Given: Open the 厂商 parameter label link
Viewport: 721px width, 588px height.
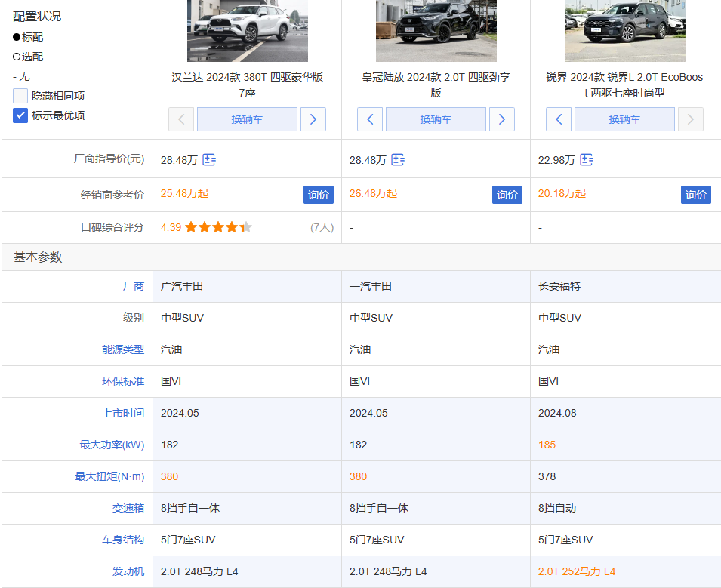Looking at the screenshot, I should click(x=134, y=286).
